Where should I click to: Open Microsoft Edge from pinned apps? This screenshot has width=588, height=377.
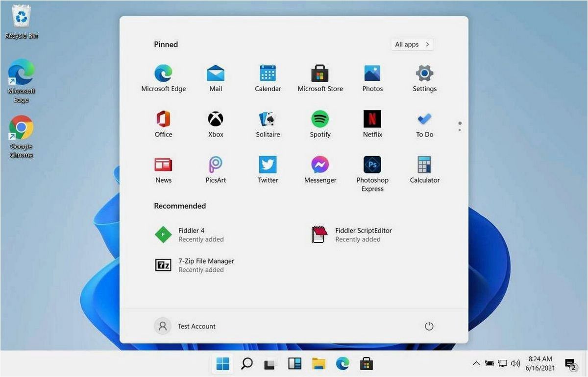click(164, 78)
